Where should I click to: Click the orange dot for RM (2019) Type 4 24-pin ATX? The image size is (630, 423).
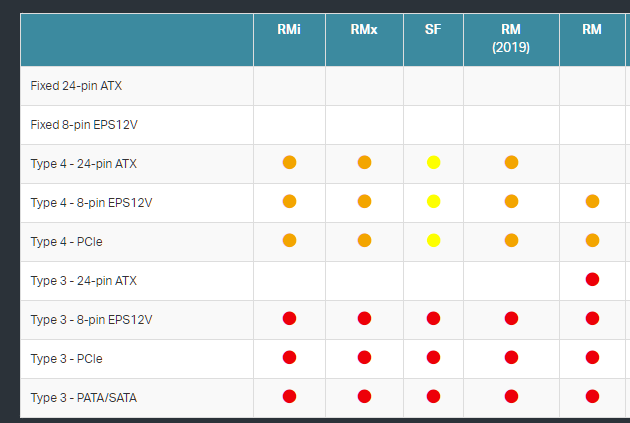click(x=511, y=163)
